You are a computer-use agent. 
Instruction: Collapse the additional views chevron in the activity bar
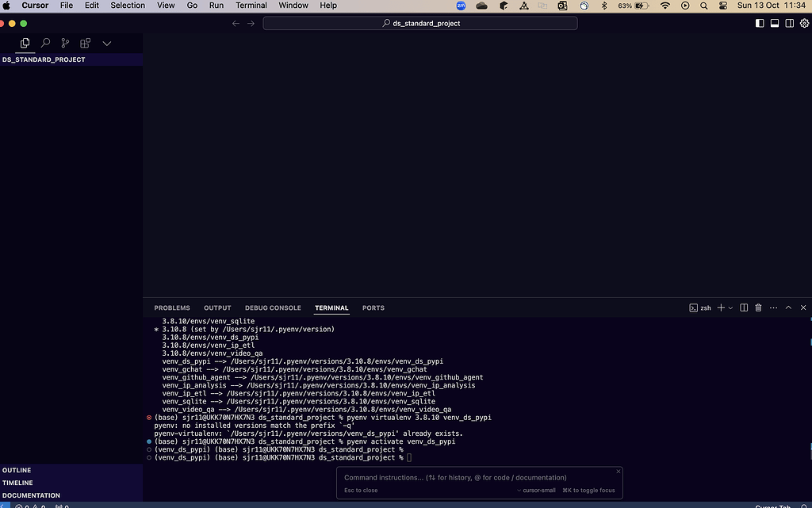tap(107, 43)
